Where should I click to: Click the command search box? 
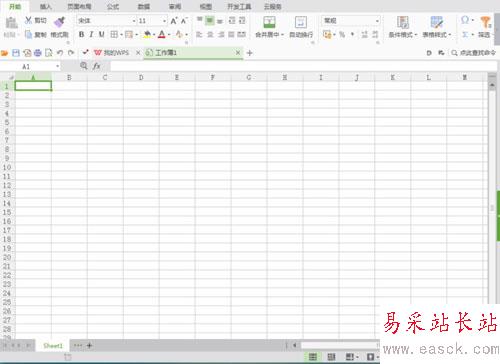click(474, 53)
